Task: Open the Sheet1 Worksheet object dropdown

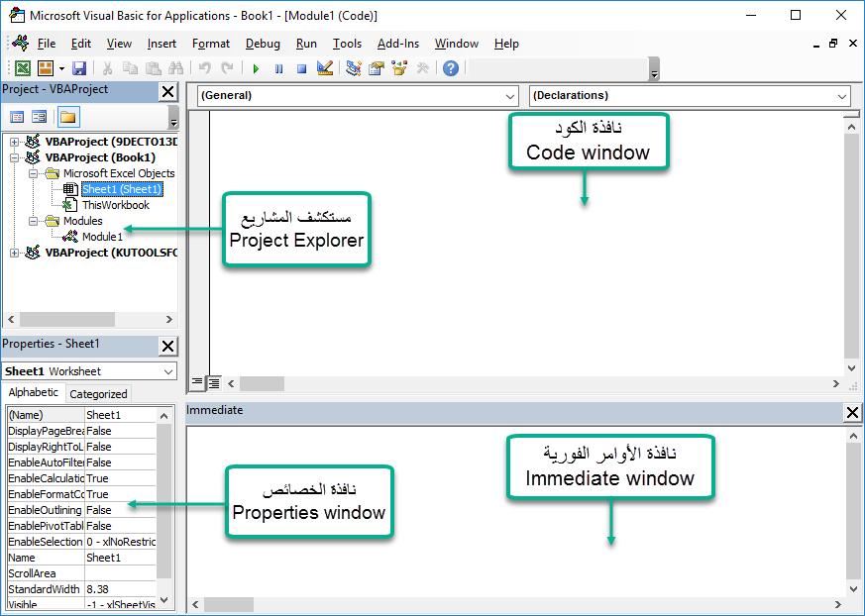Action: coord(168,371)
